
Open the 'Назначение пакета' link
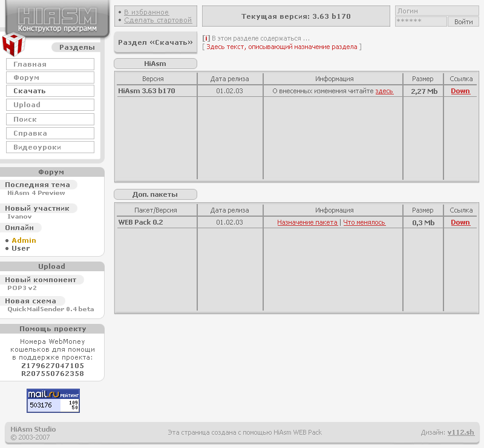coord(307,223)
